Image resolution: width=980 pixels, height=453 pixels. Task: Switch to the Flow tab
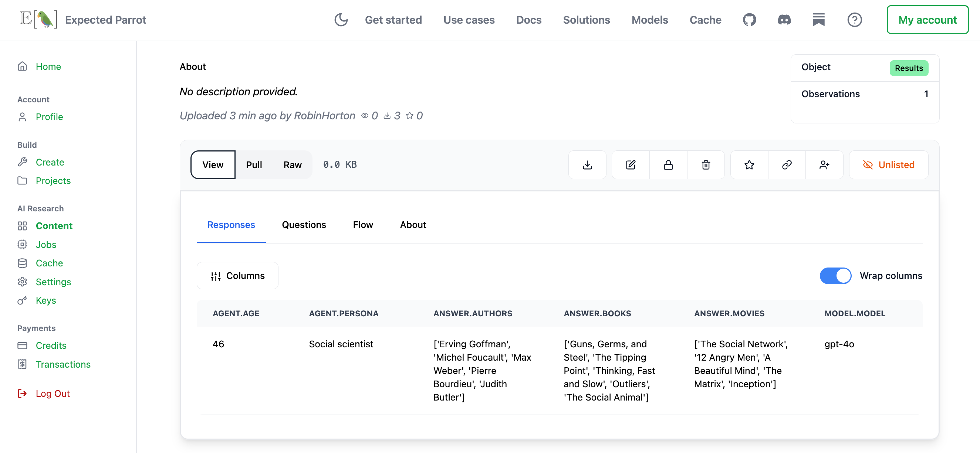coord(362,225)
